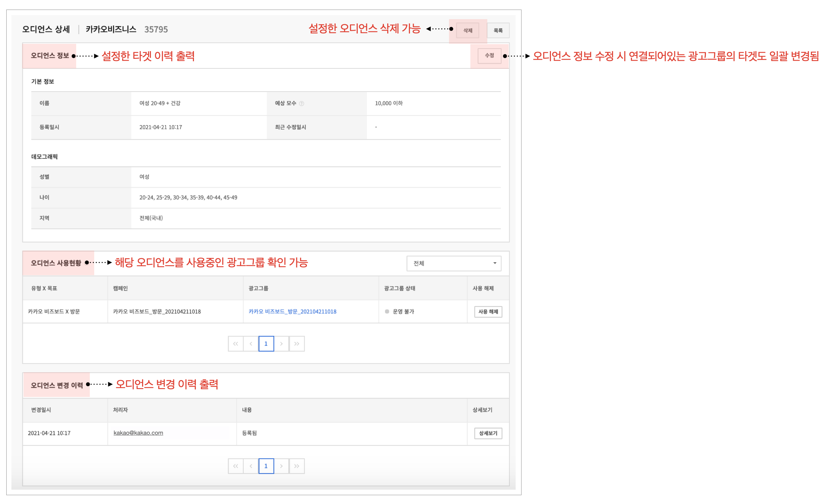
Task: Click 상세보기 button in change history row
Action: click(488, 433)
